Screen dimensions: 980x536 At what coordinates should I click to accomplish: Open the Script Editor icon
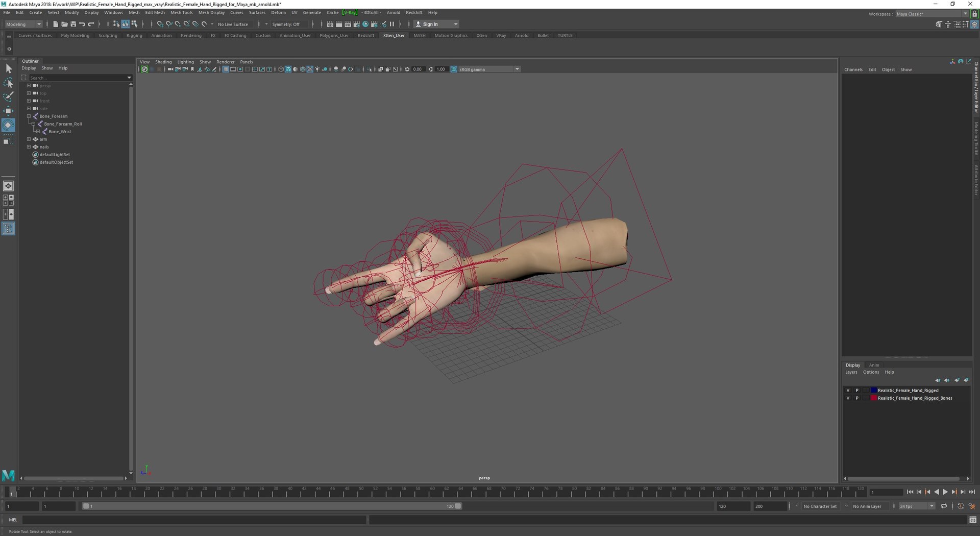pyautogui.click(x=973, y=520)
